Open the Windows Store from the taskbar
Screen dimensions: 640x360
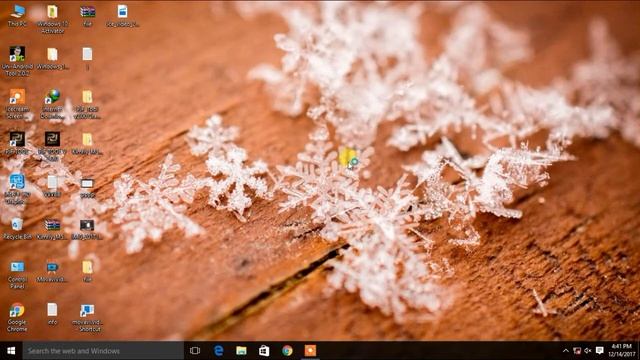pyautogui.click(x=264, y=351)
